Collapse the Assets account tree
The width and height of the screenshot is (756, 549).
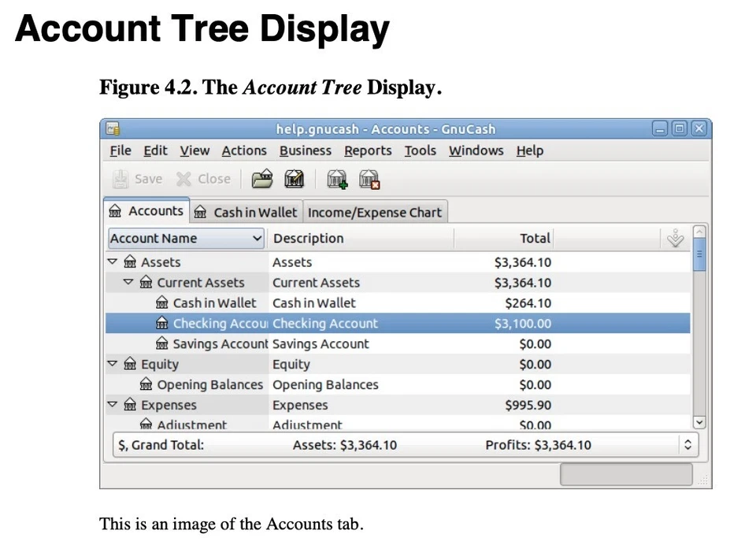pyautogui.click(x=112, y=262)
